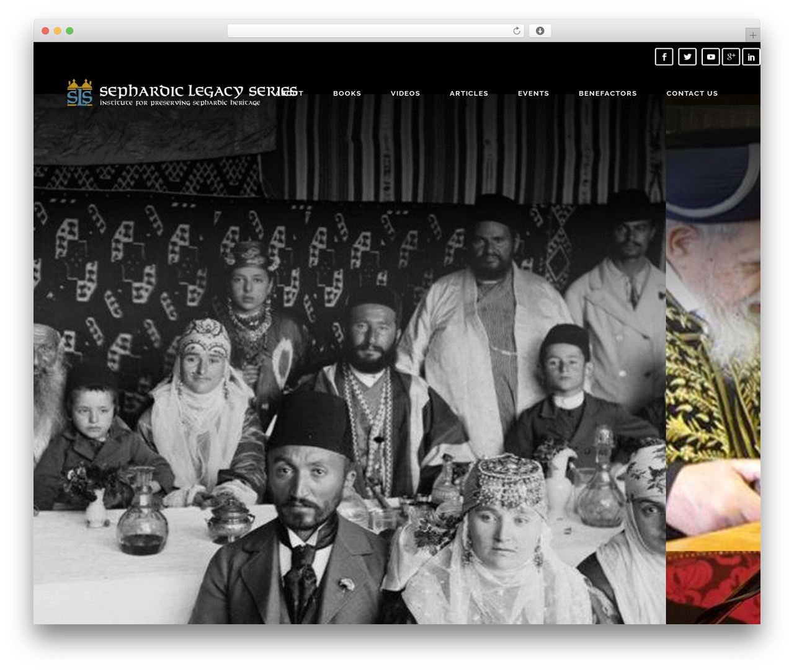Open the YouTube social icon
794x672 pixels.
coord(711,57)
